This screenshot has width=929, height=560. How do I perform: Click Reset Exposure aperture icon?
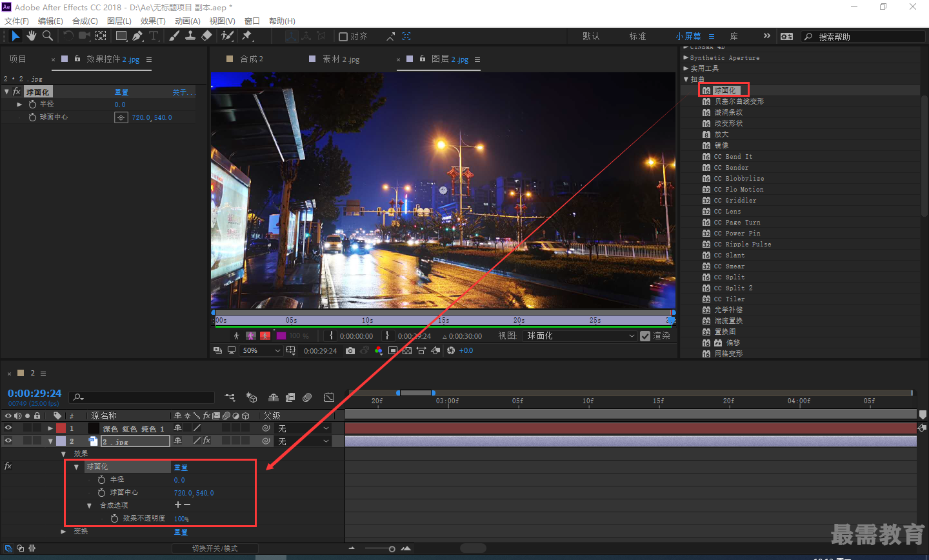click(x=450, y=351)
